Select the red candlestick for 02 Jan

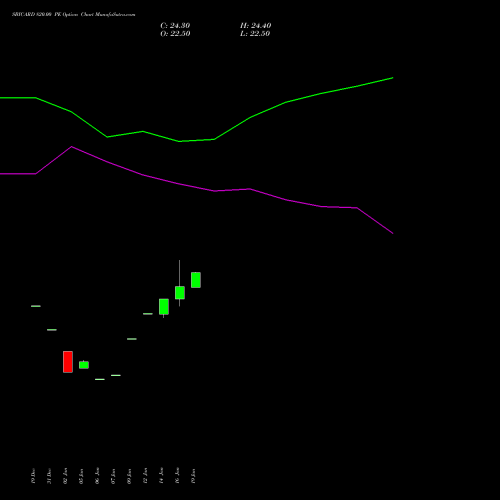tap(68, 362)
